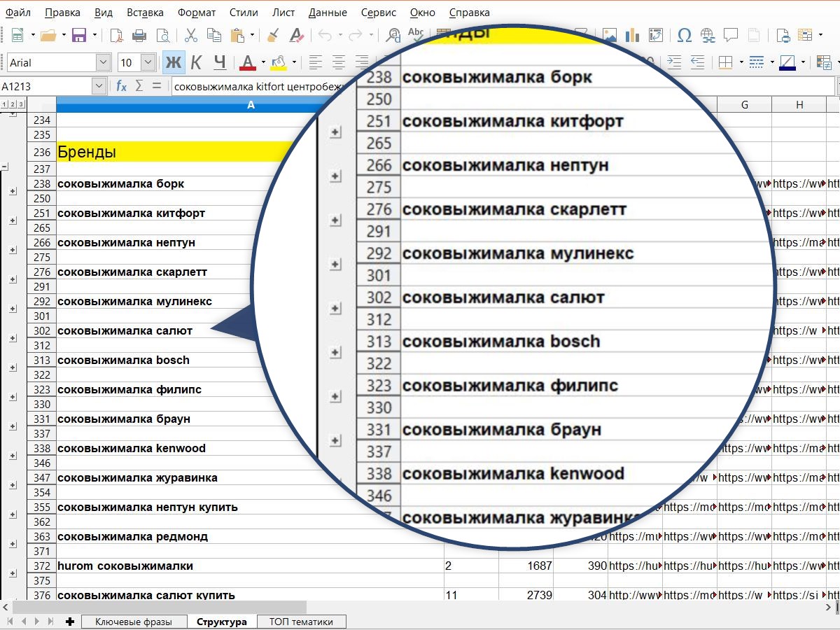Expand the outline group at row 251

coord(13,220)
